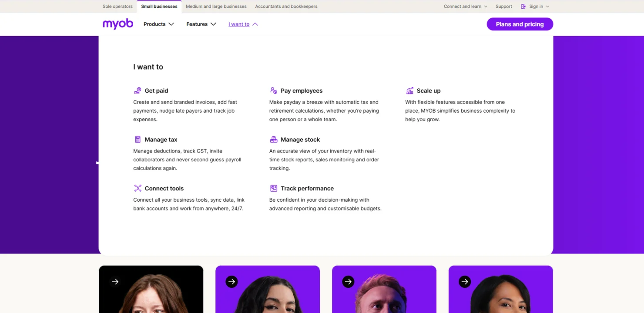Click the Get paid invoice icon
This screenshot has width=644, height=313.
[x=138, y=90]
